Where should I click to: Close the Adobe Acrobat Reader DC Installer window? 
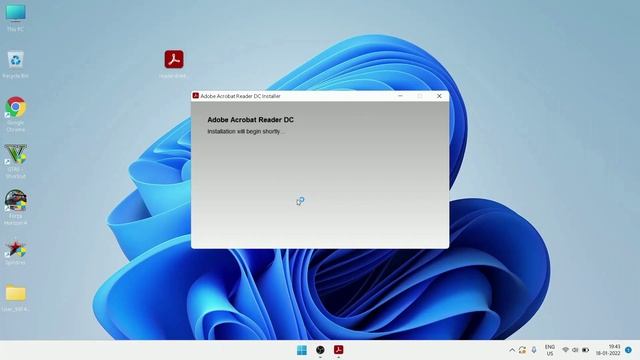pyautogui.click(x=439, y=96)
